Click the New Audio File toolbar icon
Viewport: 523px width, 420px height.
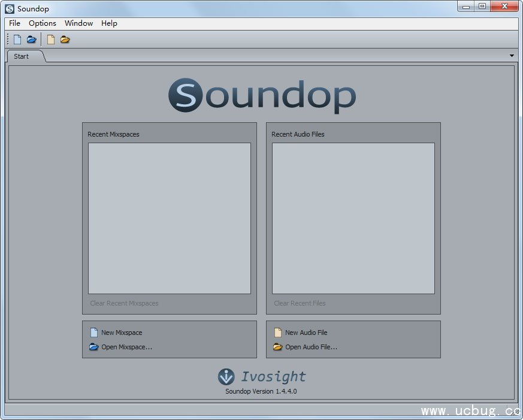click(51, 40)
